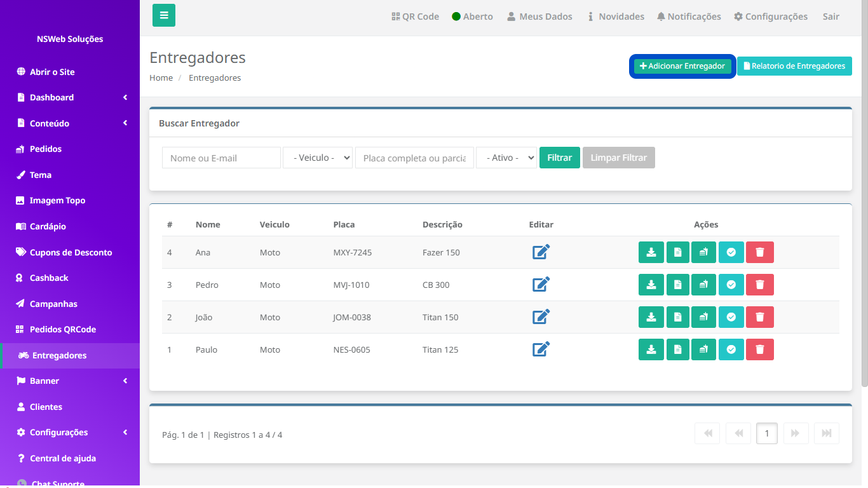Select the Entregadores sidebar menu item
Screen dimensions: 868x488
(x=70, y=355)
